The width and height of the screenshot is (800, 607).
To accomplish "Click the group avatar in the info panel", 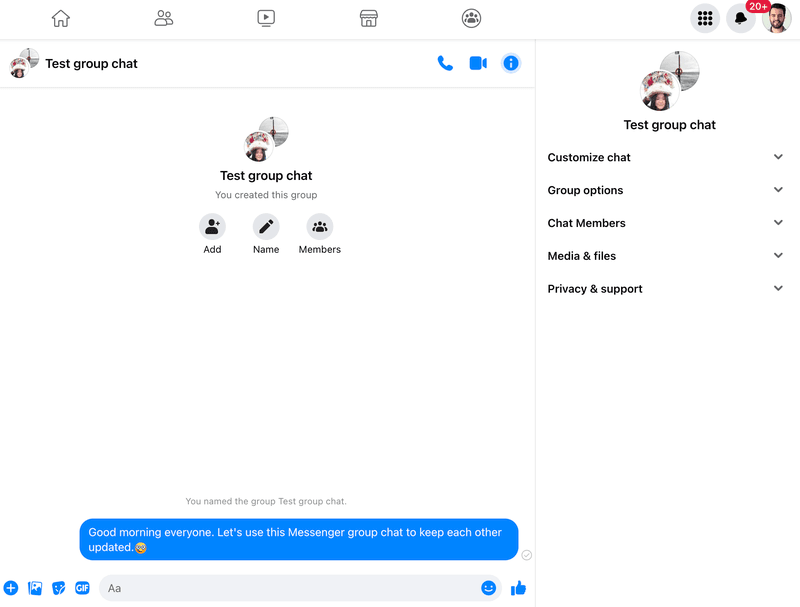I will [x=669, y=81].
